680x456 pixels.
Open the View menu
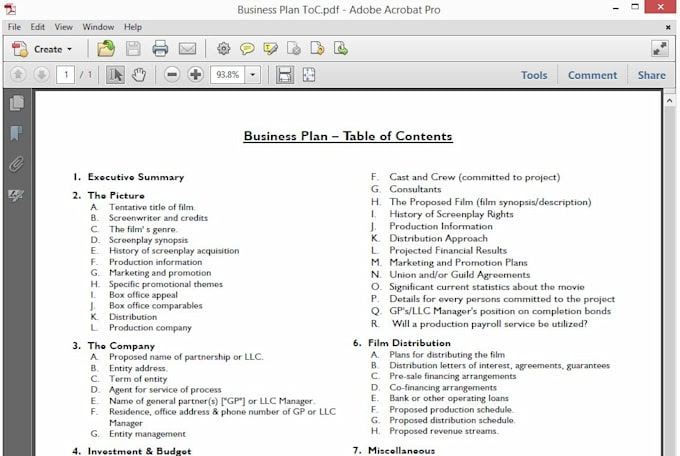64,27
